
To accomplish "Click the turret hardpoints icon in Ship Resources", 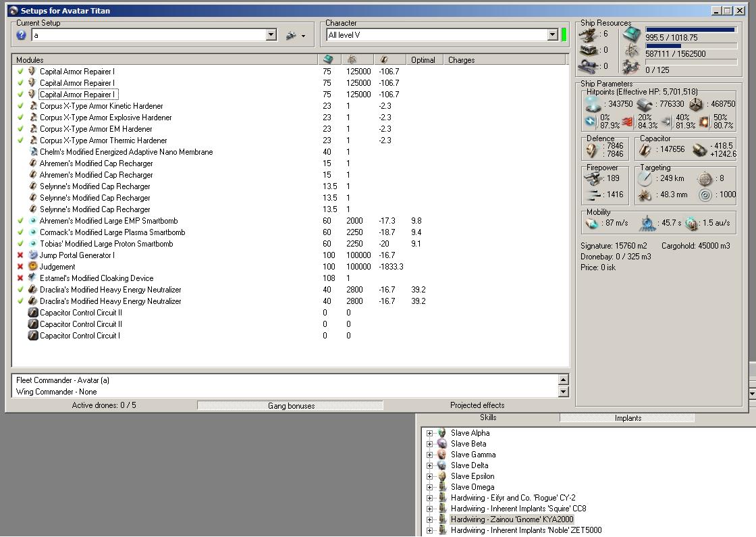I will click(x=587, y=34).
